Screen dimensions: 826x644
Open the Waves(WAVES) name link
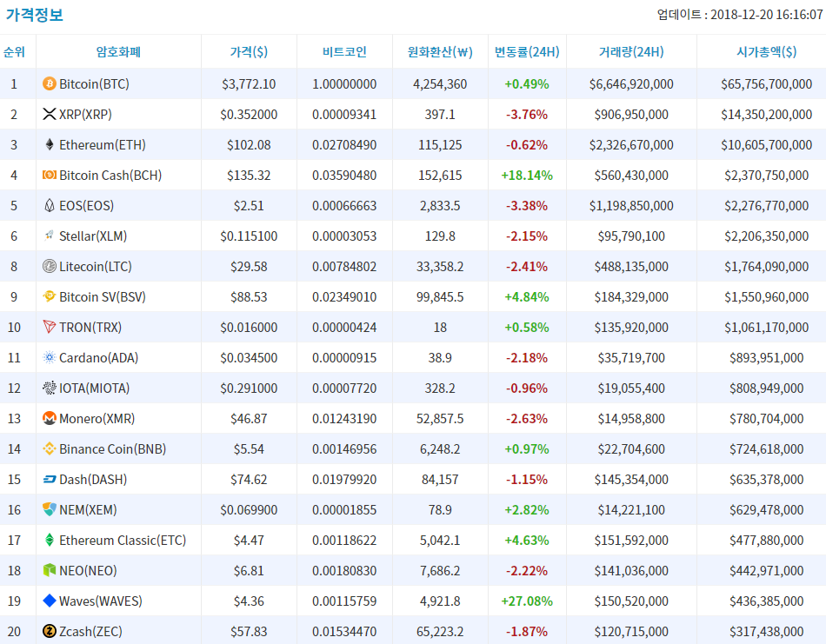coord(101,601)
